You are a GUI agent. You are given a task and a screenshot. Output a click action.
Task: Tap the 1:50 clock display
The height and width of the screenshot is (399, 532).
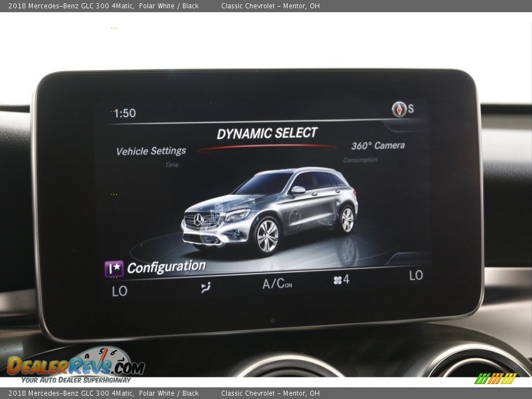pyautogui.click(x=125, y=113)
